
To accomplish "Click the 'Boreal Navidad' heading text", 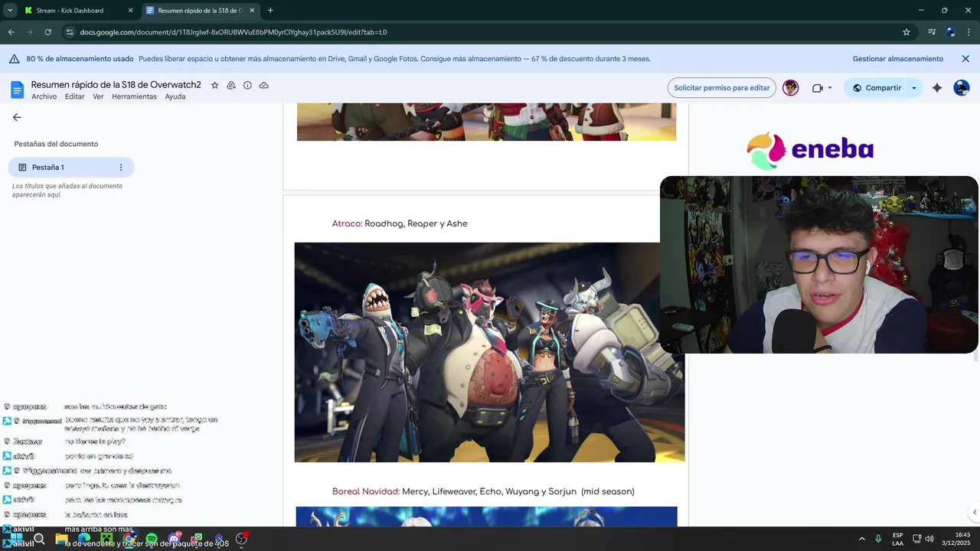I will [x=366, y=491].
